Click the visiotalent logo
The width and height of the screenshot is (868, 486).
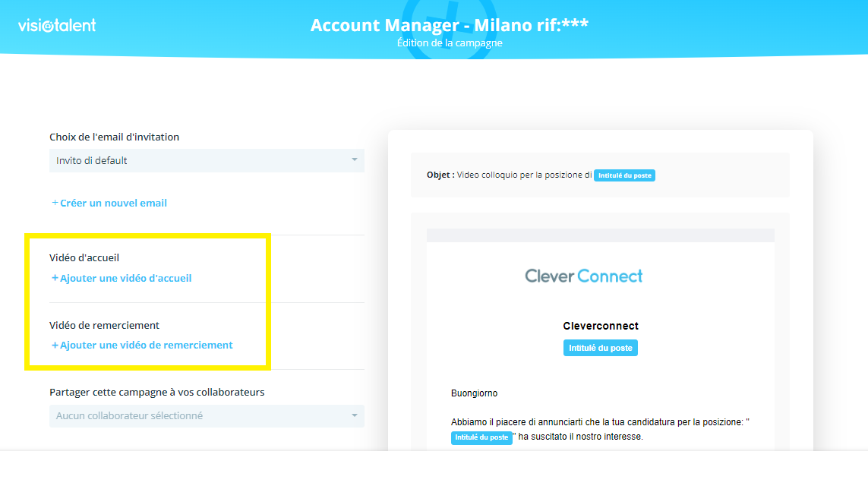coord(57,26)
